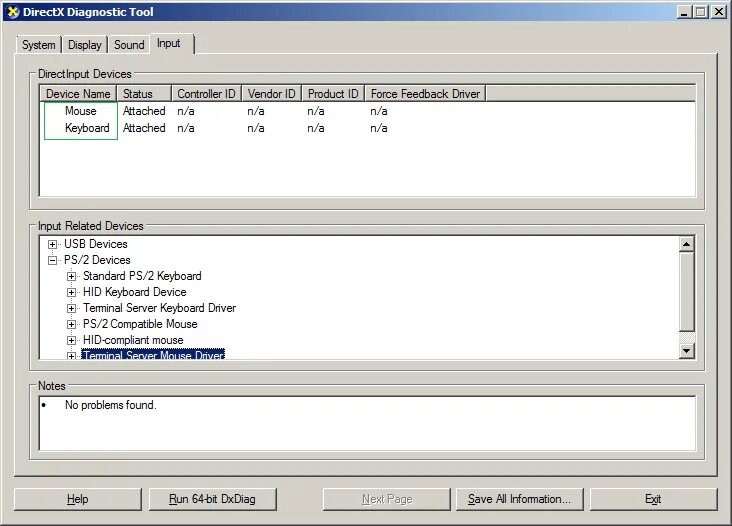Viewport: 732px width, 526px height.
Task: Switch to the Display tab
Action: click(x=84, y=45)
